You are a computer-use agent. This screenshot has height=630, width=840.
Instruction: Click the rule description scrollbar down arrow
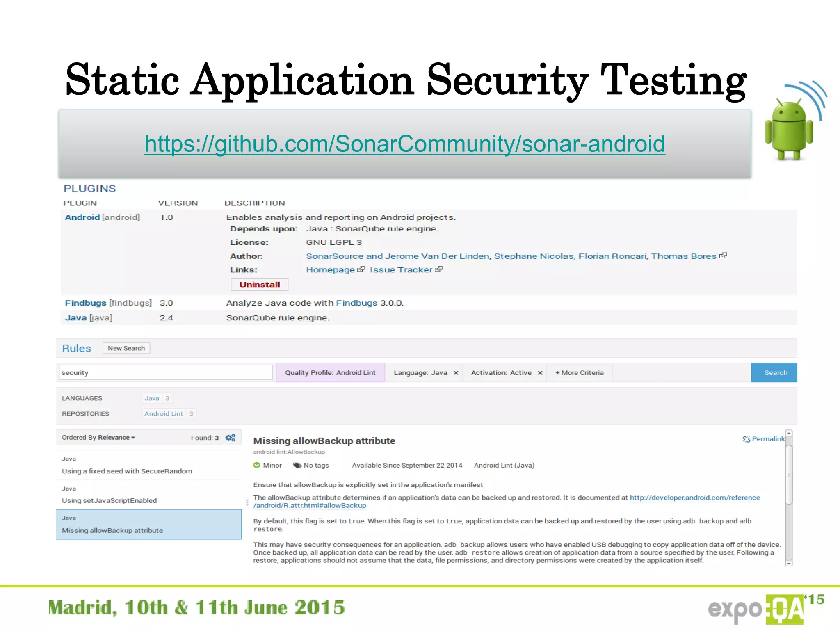pyautogui.click(x=788, y=564)
